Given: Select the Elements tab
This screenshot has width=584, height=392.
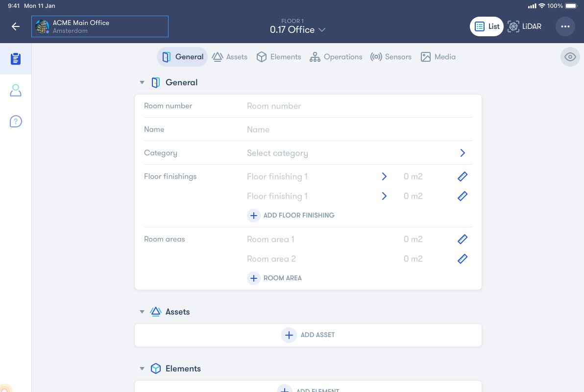Looking at the screenshot, I should coord(279,57).
